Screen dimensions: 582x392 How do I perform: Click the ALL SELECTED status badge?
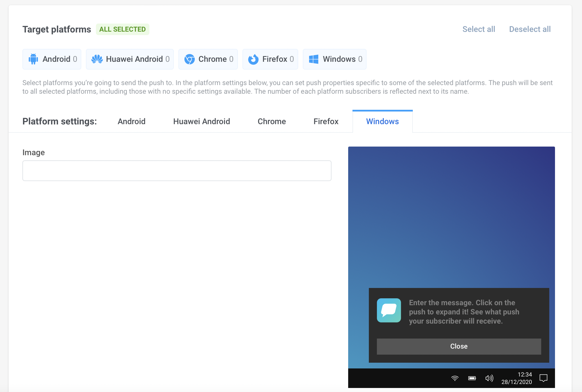(123, 29)
